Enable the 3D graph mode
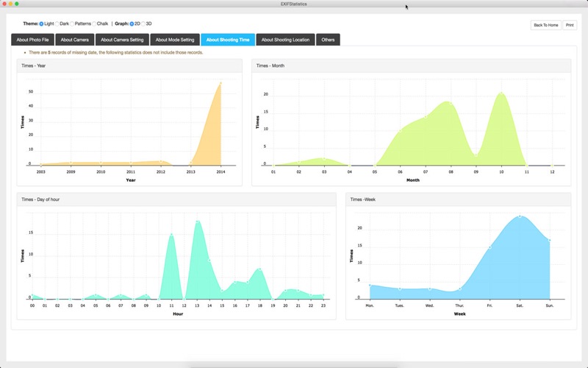This screenshot has width=588, height=368. 143,24
